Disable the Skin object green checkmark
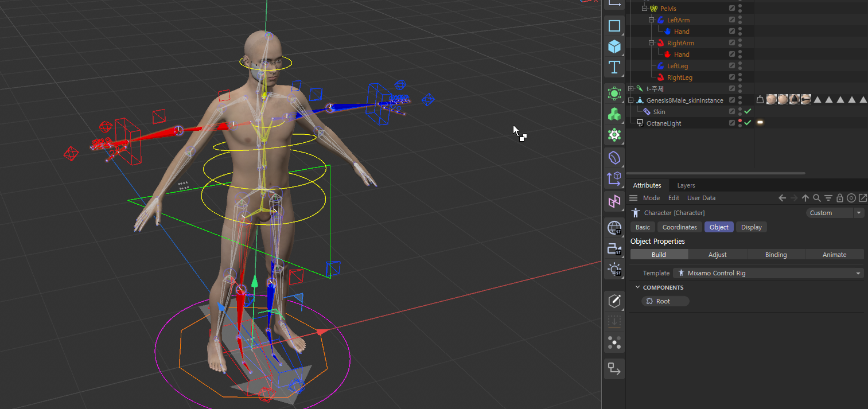The height and width of the screenshot is (409, 868). click(x=748, y=111)
